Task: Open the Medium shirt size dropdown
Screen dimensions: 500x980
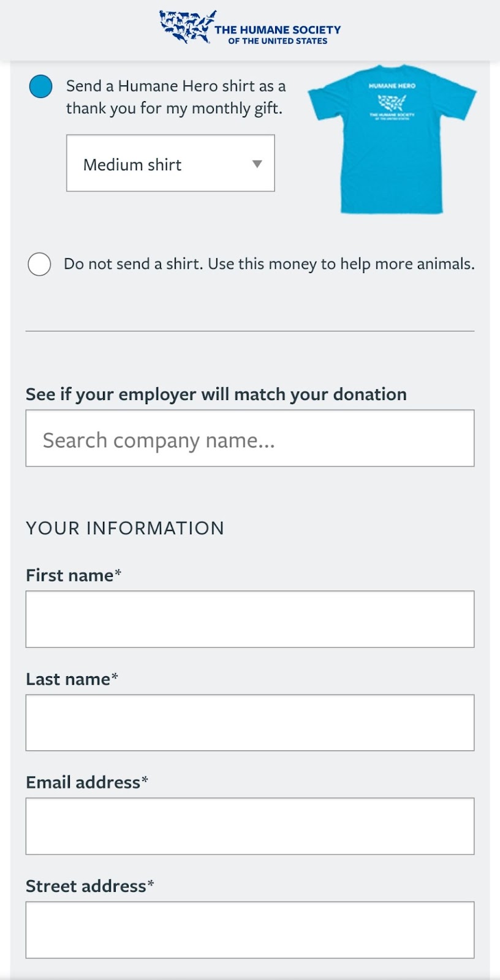Action: click(x=170, y=163)
